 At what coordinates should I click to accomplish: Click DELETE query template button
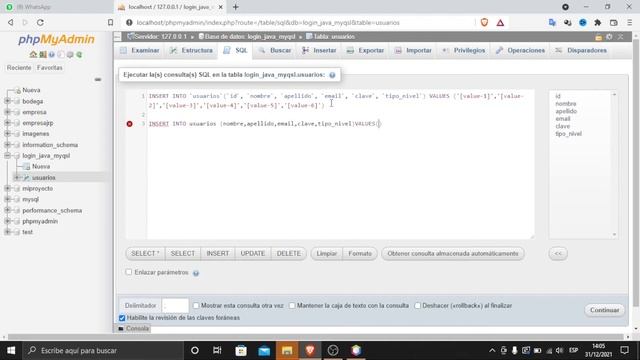coord(289,253)
